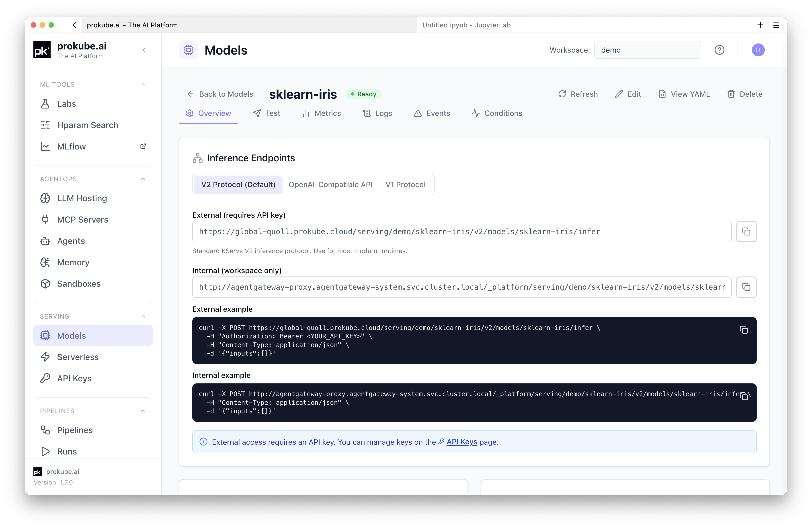The width and height of the screenshot is (812, 528).
Task: Click the external endpoint URL field
Action: click(x=462, y=232)
